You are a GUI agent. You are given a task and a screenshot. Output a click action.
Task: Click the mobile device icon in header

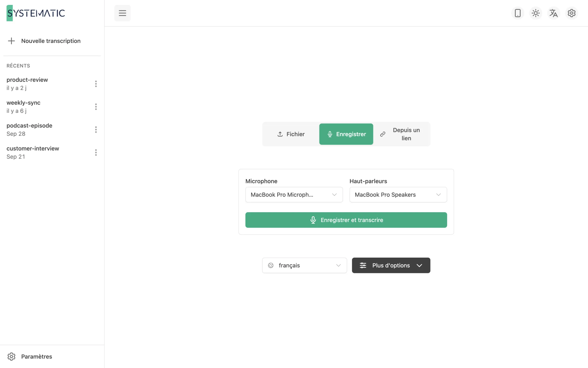(517, 13)
